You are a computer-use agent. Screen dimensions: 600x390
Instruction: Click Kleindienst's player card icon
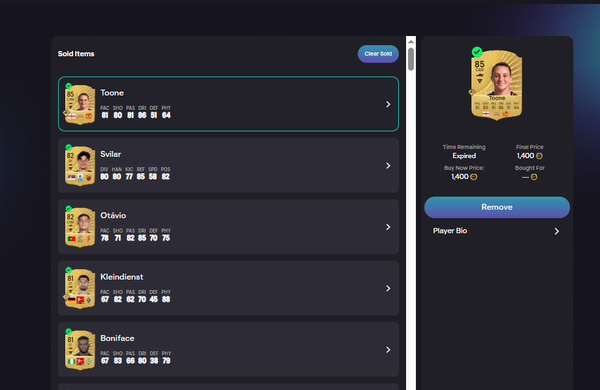pyautogui.click(x=80, y=289)
